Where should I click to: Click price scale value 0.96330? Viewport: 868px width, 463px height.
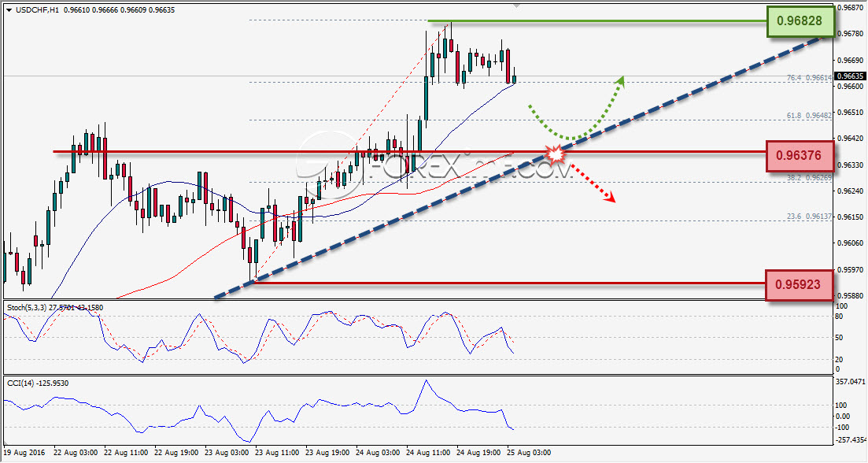(x=851, y=165)
